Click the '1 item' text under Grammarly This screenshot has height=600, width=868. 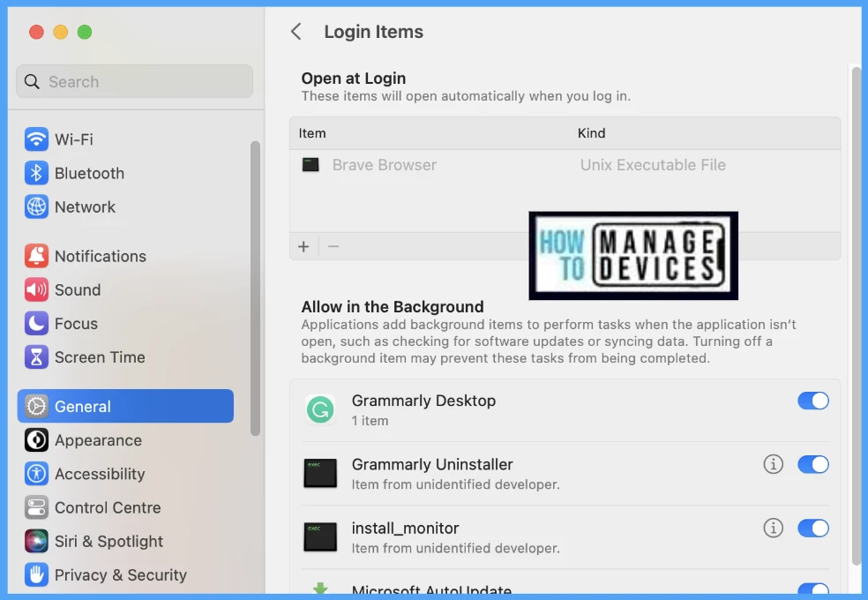(370, 421)
